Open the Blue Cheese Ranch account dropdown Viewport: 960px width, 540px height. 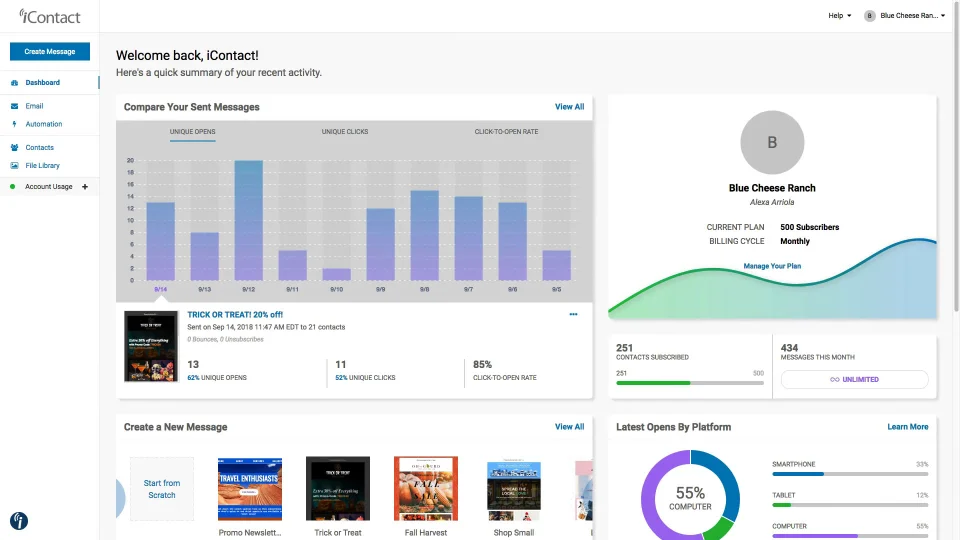tap(912, 16)
